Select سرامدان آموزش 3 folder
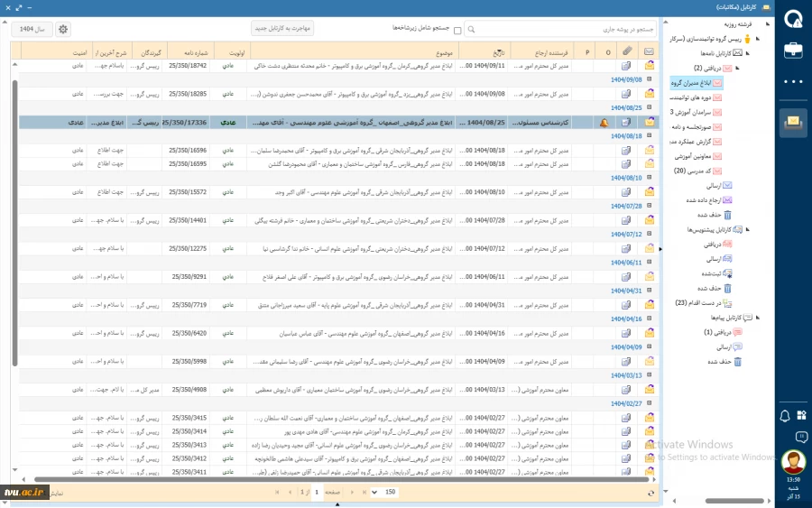This screenshot has height=508, width=812. click(696, 112)
